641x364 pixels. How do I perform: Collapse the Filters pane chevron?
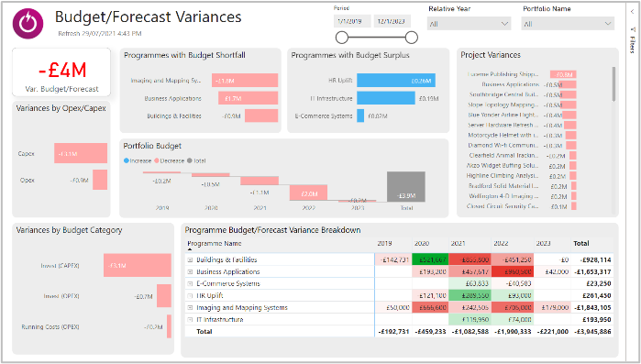tap(633, 12)
